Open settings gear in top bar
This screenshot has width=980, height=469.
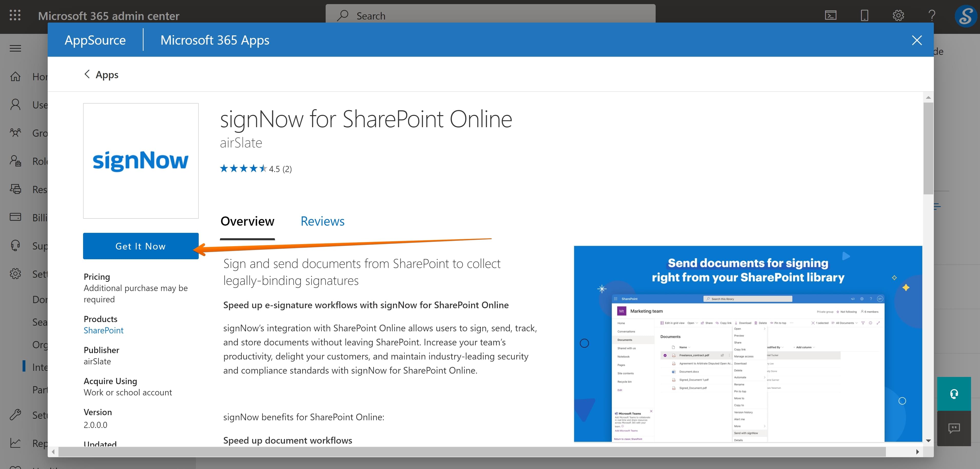(x=898, y=15)
